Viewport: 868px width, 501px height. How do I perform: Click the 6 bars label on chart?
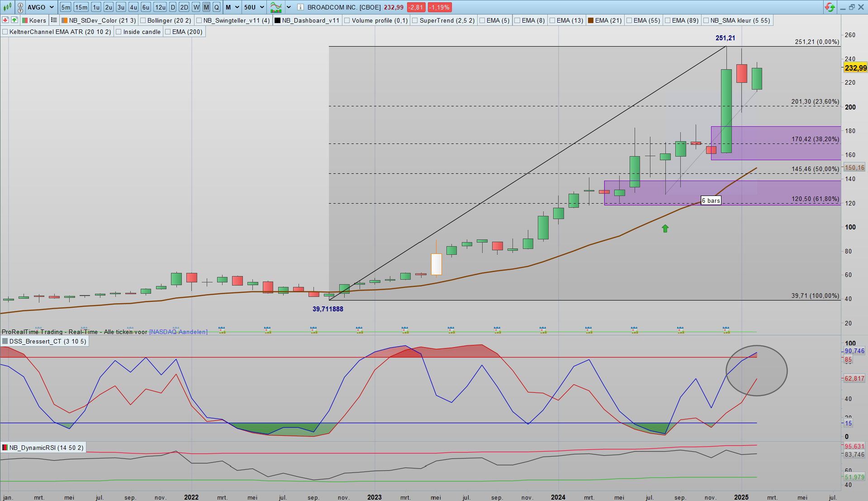pyautogui.click(x=711, y=200)
